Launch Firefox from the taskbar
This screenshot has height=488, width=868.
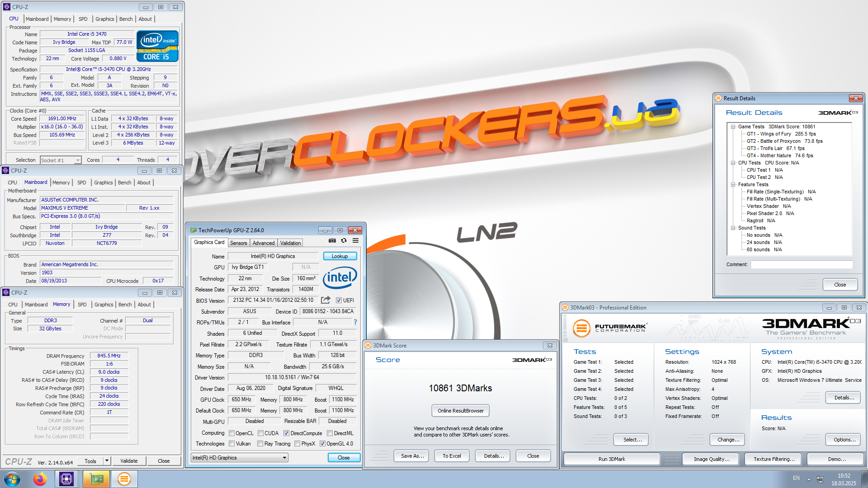[x=40, y=479]
